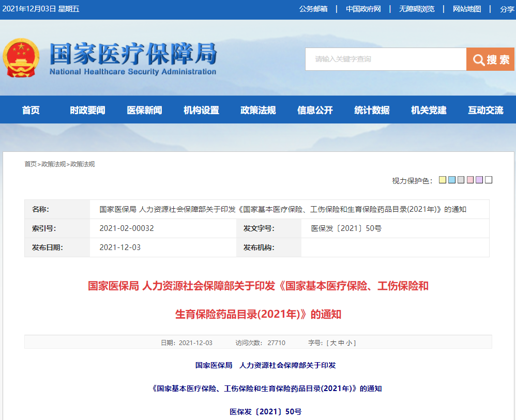Viewport: 516px width, 420px height.
Task: Click the orange search button
Action: [490, 59]
